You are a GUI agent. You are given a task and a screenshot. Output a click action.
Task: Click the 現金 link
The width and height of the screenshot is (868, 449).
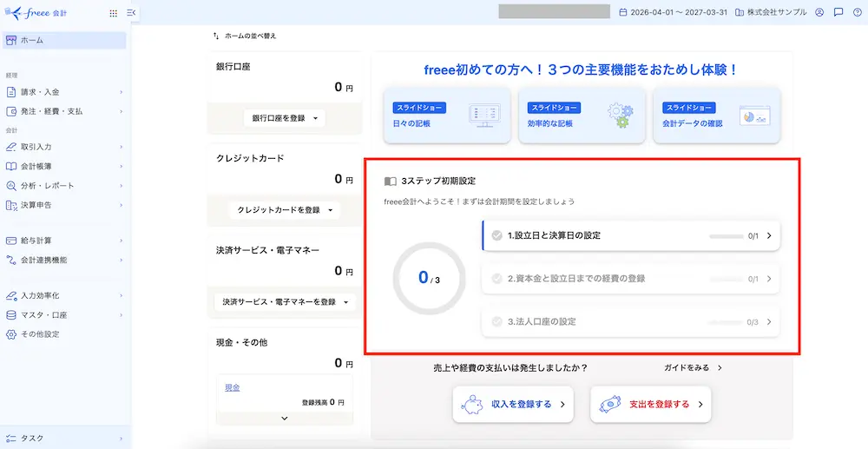[233, 387]
